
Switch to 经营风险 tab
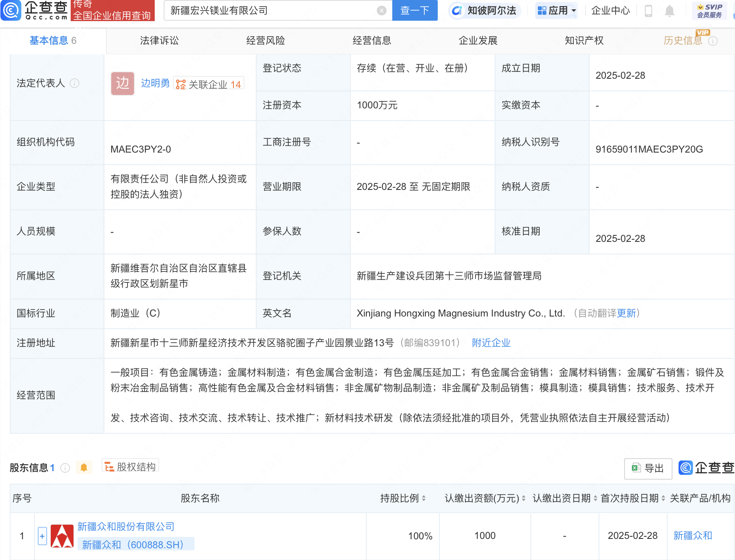[266, 41]
